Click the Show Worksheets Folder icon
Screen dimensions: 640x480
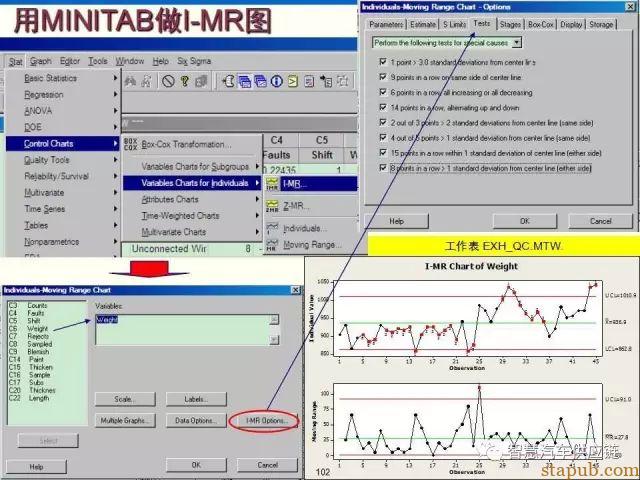pos(244,81)
